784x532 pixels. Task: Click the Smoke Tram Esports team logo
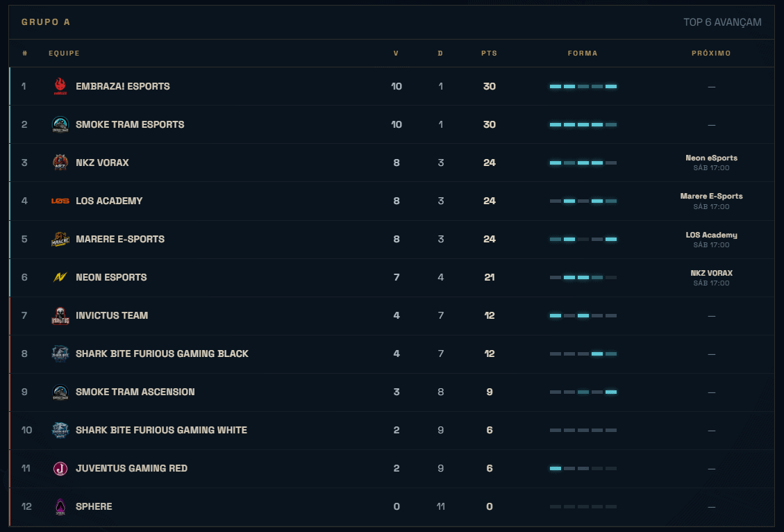click(x=60, y=124)
